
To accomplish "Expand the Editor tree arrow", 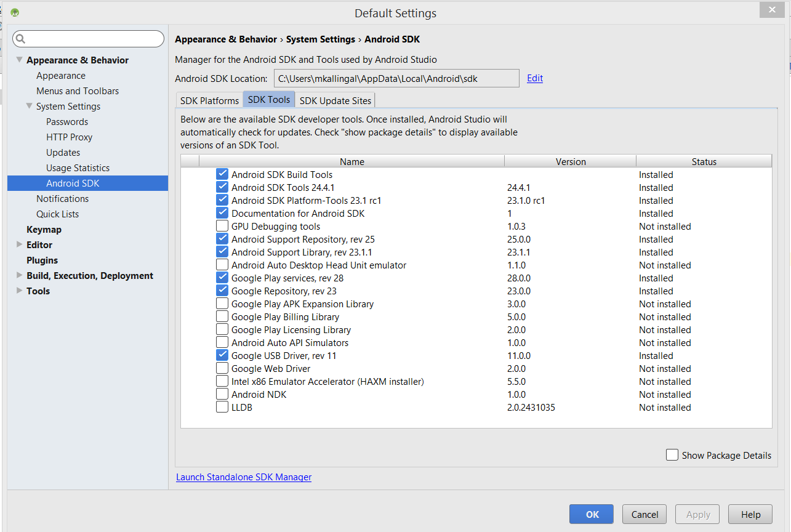I will tap(19, 244).
